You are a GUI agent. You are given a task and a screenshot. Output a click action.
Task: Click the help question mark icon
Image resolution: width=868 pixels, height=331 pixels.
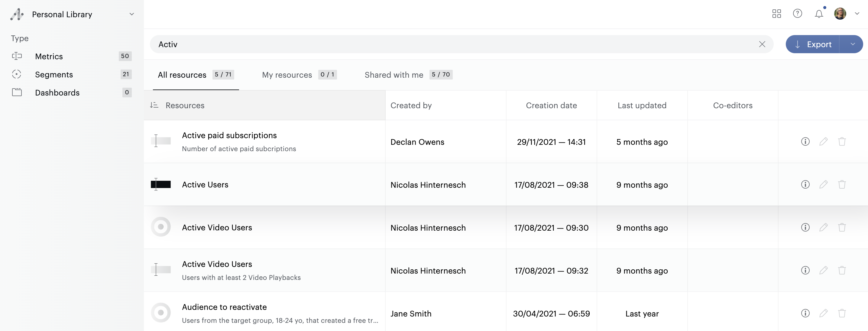pos(797,14)
